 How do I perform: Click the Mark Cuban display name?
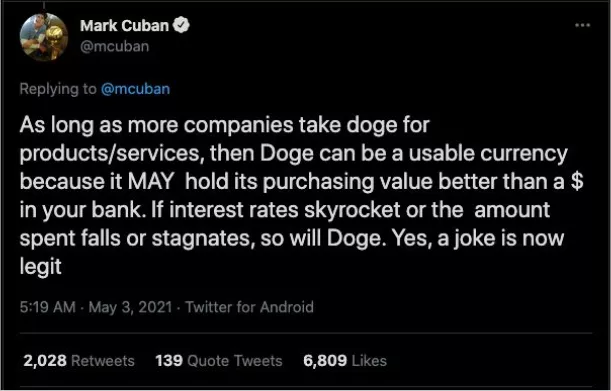[x=124, y=26]
